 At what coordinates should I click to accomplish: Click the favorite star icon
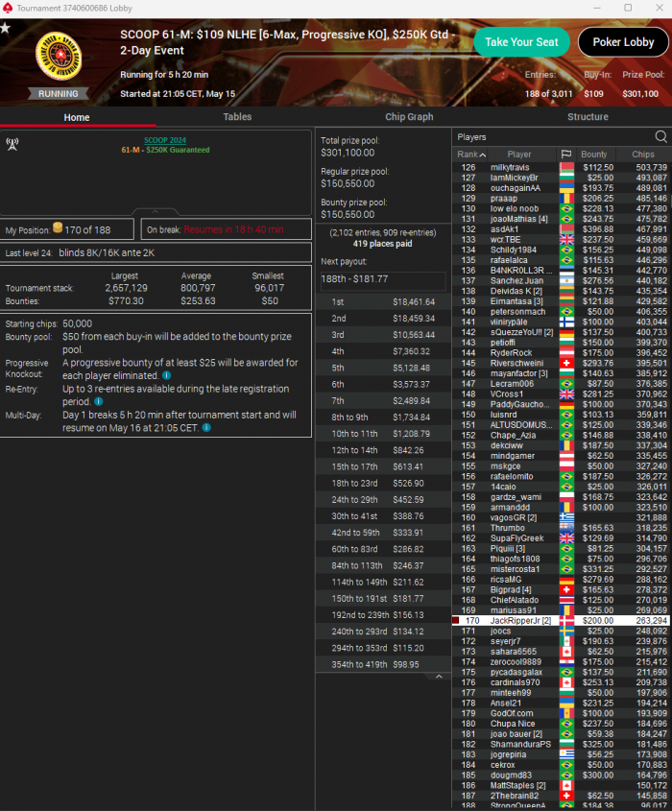[x=5, y=28]
